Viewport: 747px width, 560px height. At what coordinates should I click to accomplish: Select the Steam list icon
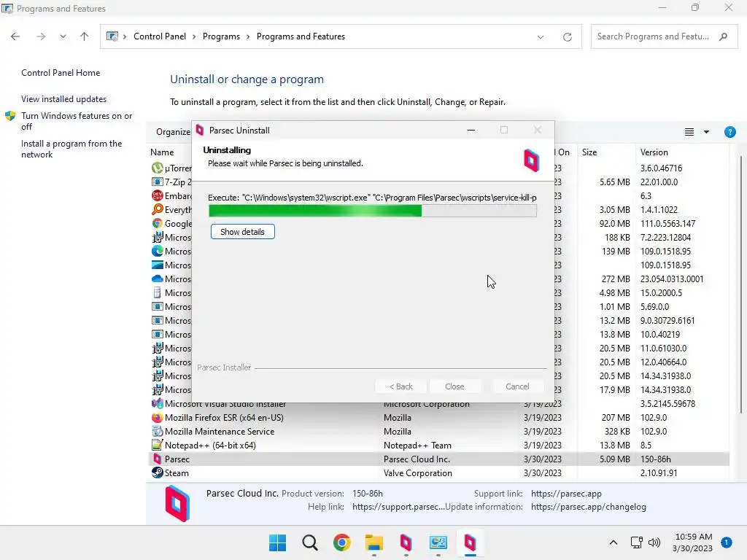point(158,472)
